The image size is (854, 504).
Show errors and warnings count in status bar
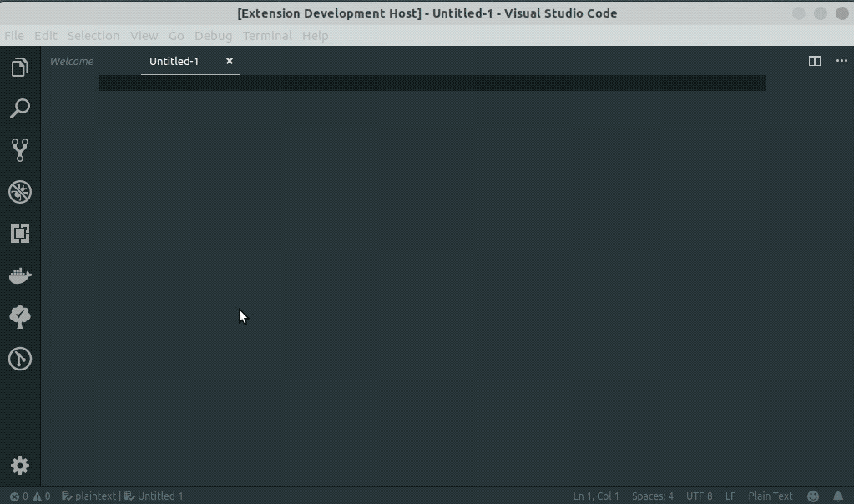(30, 496)
